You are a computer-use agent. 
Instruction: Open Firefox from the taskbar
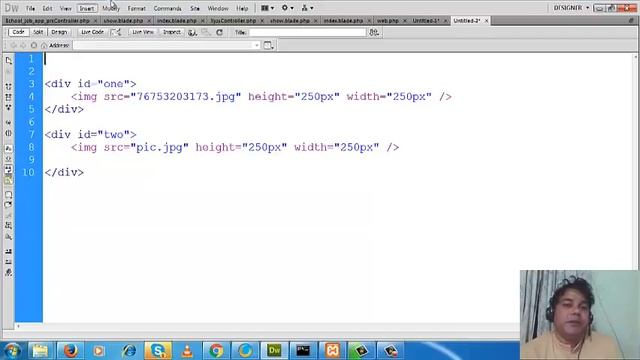point(70,351)
